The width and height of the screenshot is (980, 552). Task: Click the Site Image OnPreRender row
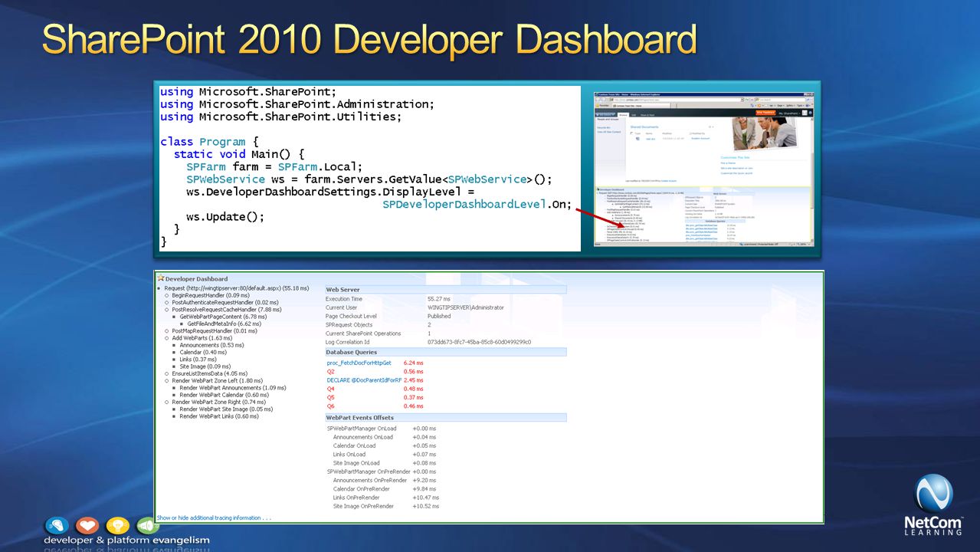pyautogui.click(x=385, y=507)
